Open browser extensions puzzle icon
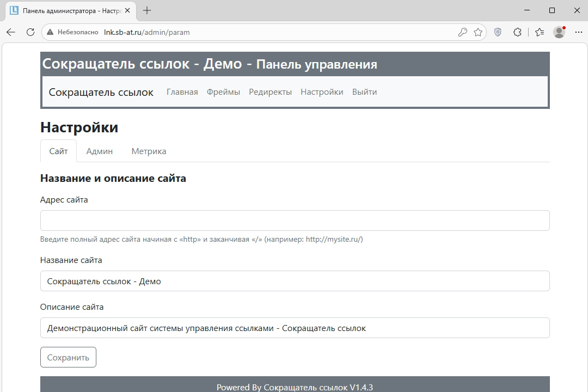Image resolution: width=588 pixels, height=392 pixels. [x=517, y=32]
